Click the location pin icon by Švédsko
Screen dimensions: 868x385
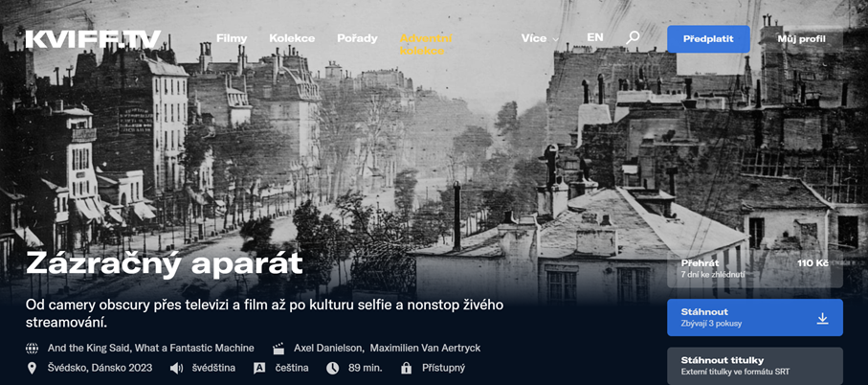tap(33, 369)
